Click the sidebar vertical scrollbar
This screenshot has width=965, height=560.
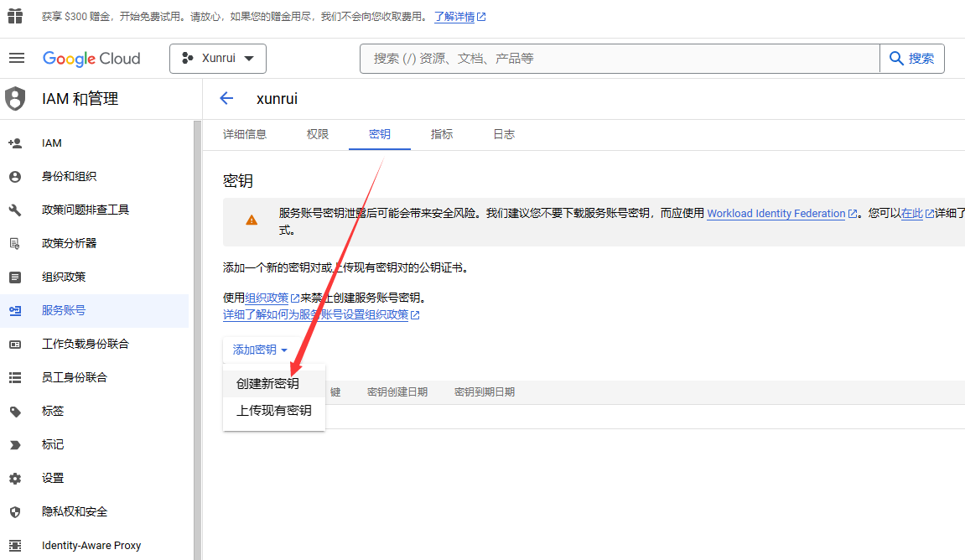[x=198, y=340]
